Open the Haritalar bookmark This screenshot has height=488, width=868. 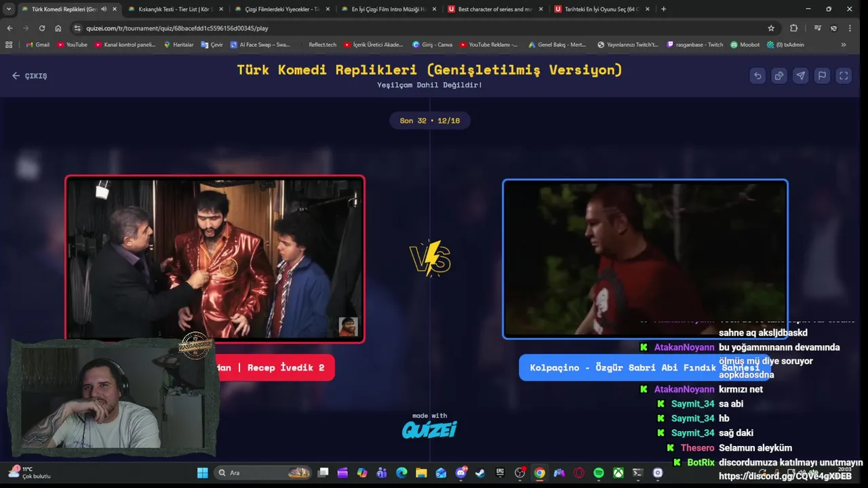click(178, 45)
